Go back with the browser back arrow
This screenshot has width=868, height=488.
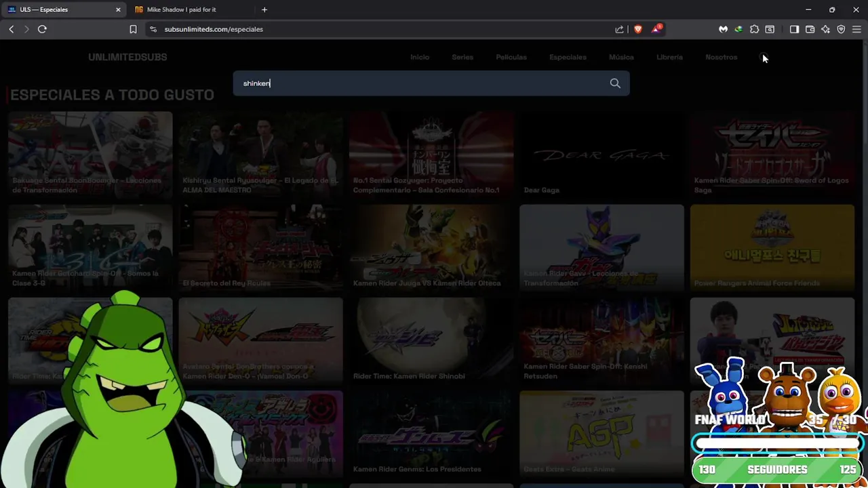(12, 29)
